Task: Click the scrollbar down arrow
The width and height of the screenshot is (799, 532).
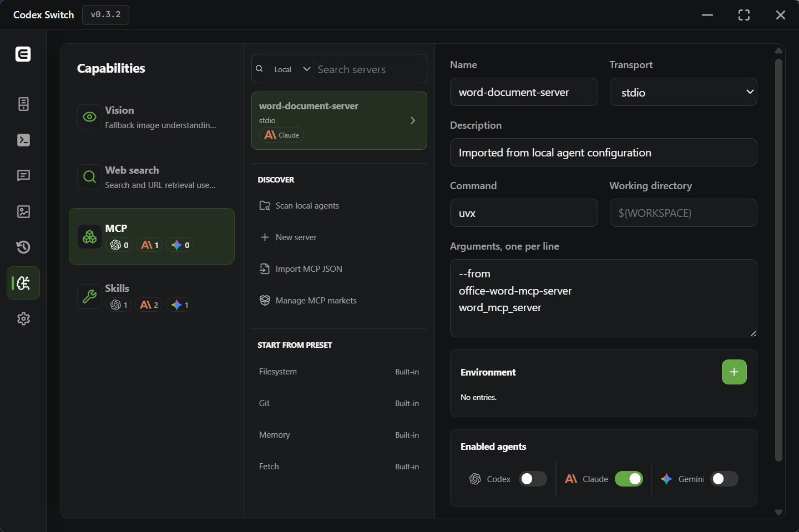Action: [778, 513]
